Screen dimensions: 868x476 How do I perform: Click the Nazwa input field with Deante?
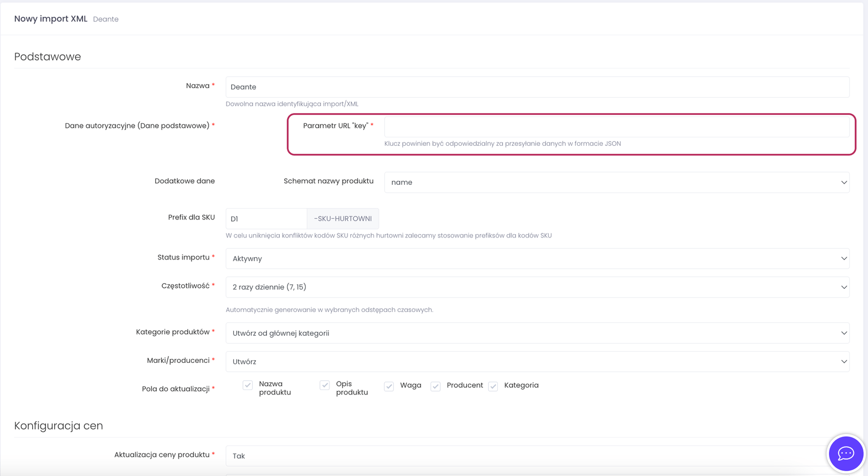[x=537, y=87]
